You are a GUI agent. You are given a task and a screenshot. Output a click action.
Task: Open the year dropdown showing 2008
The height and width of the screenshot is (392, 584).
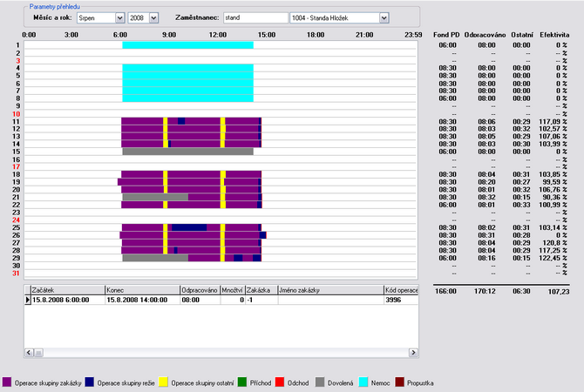click(x=153, y=17)
